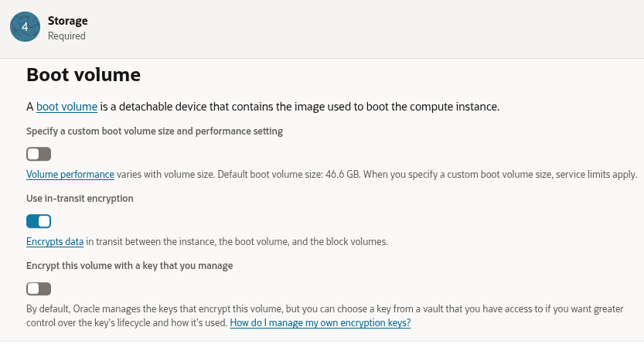
Task: Click the Oracle manages the keys paragraph
Action: click(309, 309)
